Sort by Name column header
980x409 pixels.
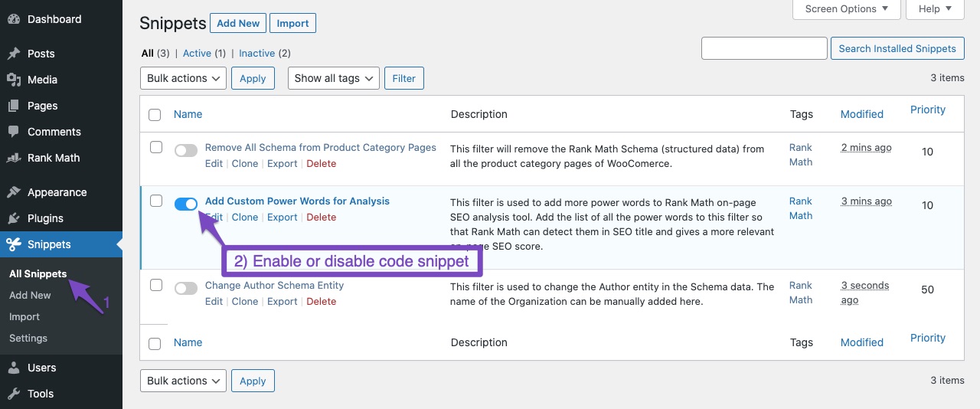pos(188,114)
